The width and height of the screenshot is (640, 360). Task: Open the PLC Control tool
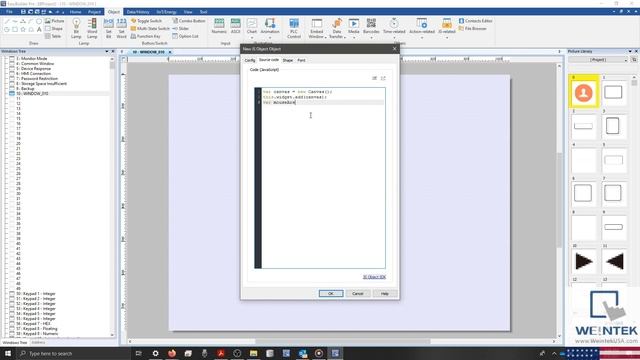coord(294,28)
